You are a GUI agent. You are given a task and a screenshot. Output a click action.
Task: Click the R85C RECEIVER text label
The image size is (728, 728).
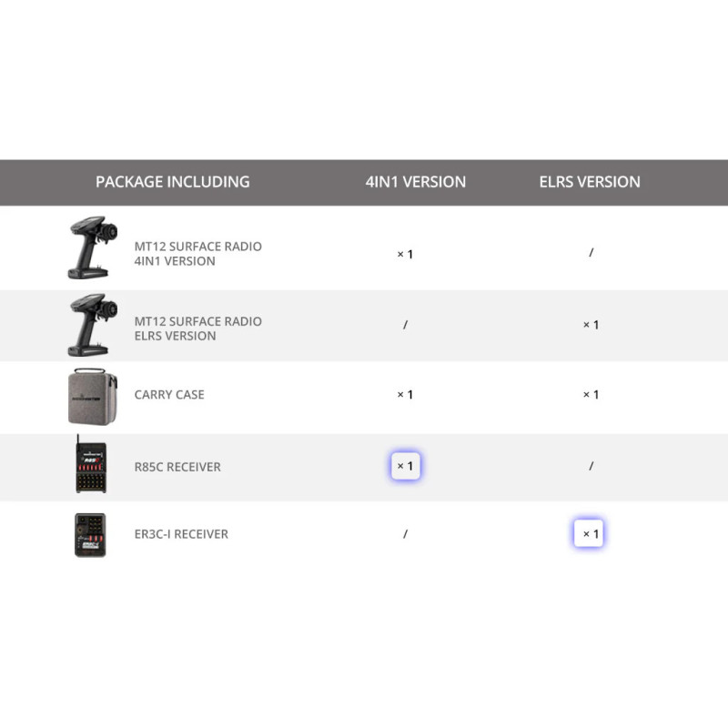177,467
